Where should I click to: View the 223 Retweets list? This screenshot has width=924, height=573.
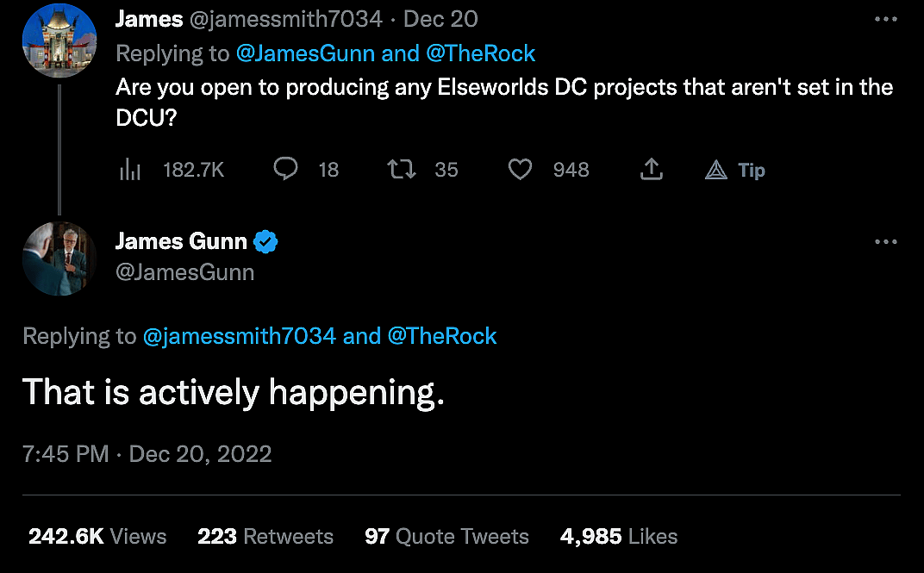(265, 536)
